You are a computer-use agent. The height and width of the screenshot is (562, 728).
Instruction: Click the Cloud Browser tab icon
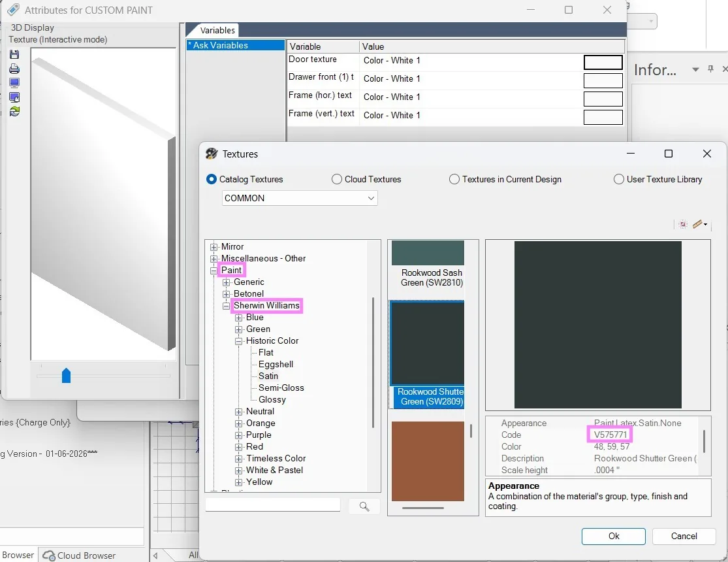click(49, 555)
